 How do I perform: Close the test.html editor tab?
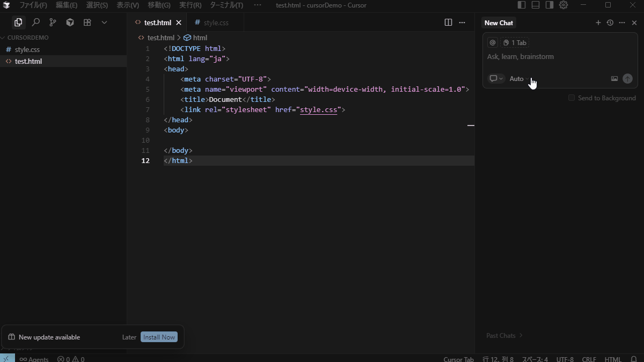click(179, 23)
